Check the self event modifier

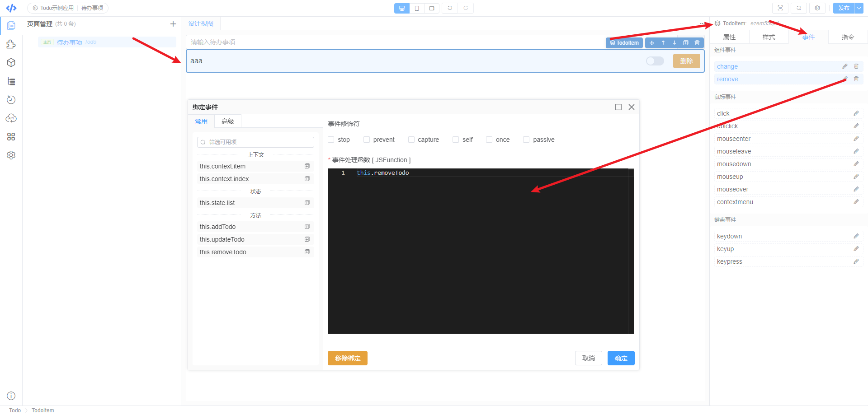[x=456, y=140]
